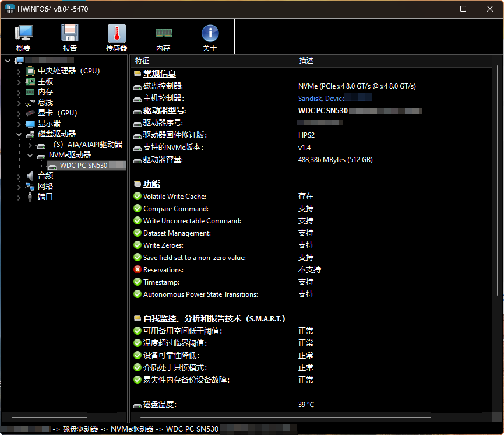Select the 音频 tree item label

click(45, 176)
